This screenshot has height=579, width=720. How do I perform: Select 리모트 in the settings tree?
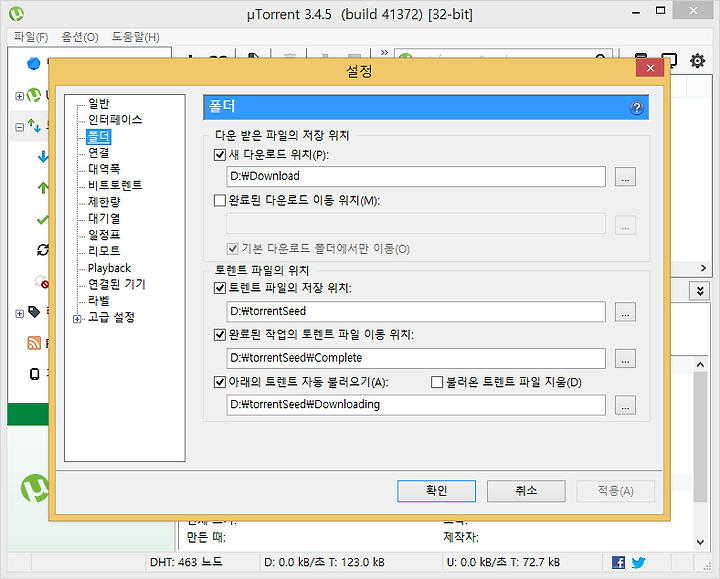[x=104, y=251]
